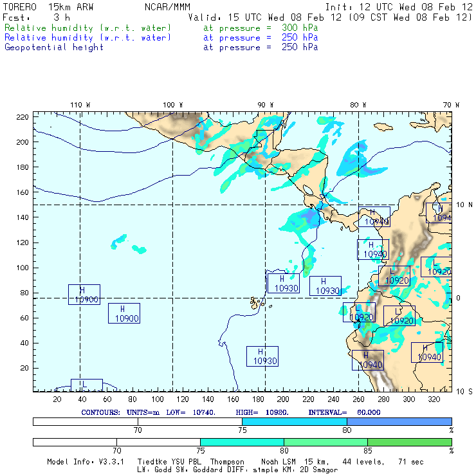The image size is (476, 476).
Task: Click the "90 W" longitude label
Action: coord(265,105)
